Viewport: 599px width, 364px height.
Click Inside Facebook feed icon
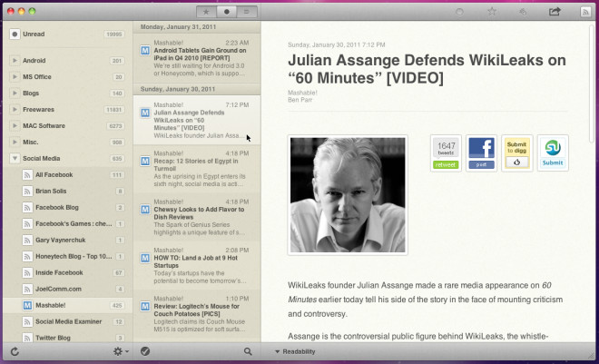(x=27, y=272)
